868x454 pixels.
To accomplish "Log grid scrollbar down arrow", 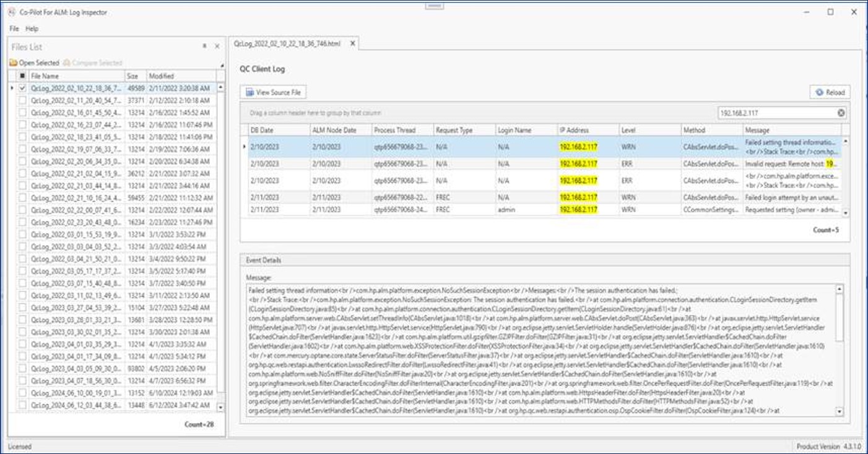I will (x=845, y=213).
